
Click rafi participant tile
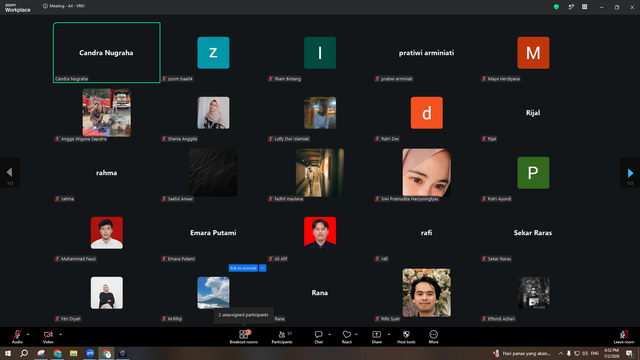427,233
